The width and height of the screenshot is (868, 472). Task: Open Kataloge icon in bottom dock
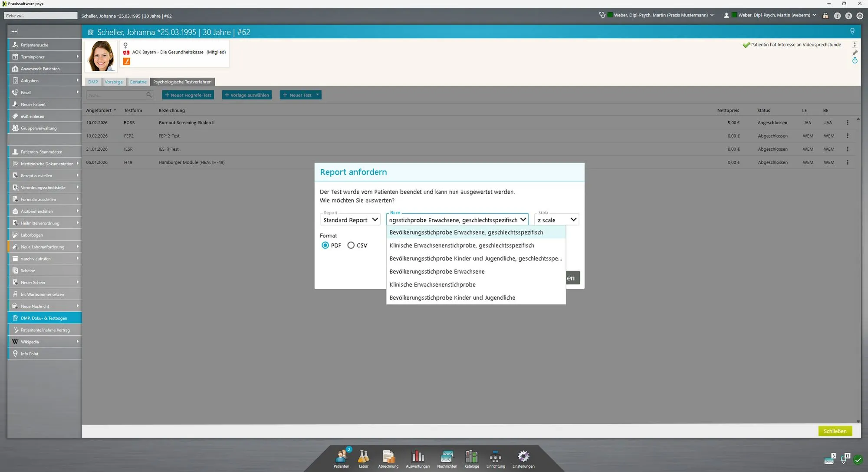[x=471, y=459]
